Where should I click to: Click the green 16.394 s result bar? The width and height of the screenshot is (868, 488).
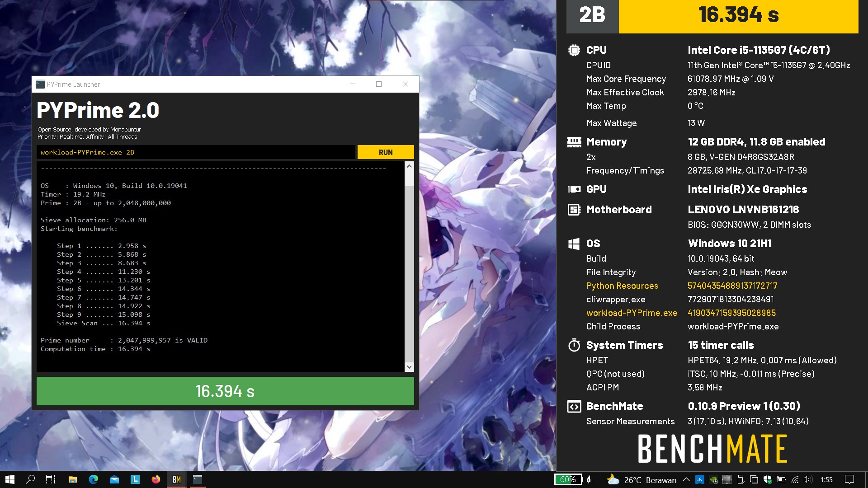pyautogui.click(x=225, y=391)
